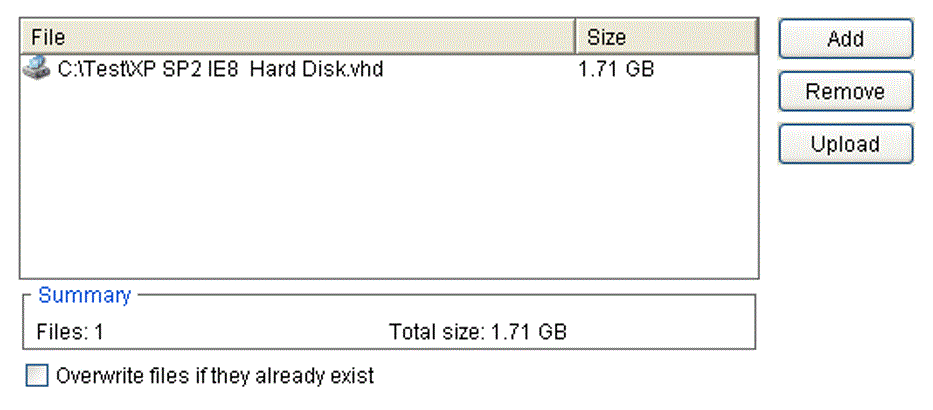The height and width of the screenshot is (410, 933).
Task: Start the transfer with the Upload button
Action: pyautogui.click(x=845, y=144)
